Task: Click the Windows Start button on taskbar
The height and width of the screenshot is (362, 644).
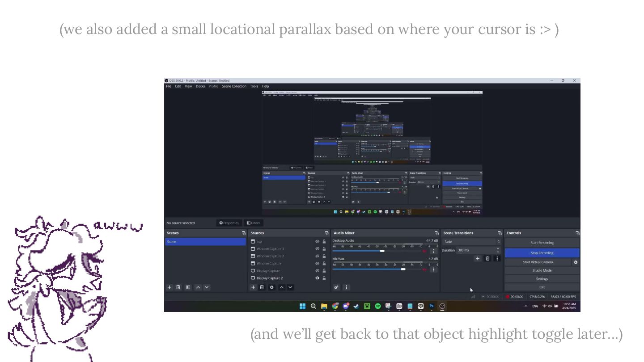Action: 302,306
